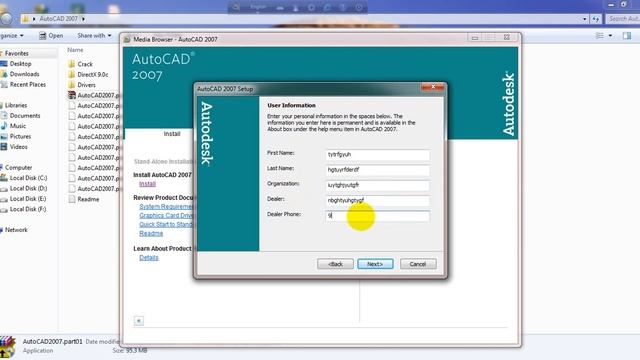Open the Organize dropdown menu

(x=11, y=36)
